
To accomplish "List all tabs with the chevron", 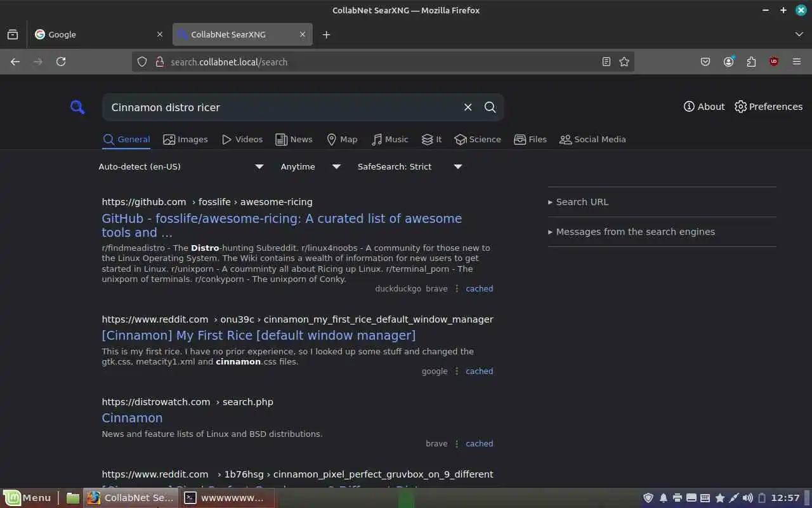I will click(x=799, y=34).
